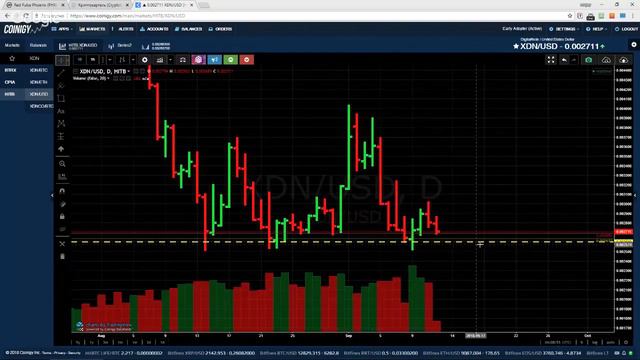This screenshot has height=360, width=640.
Task: Click the LOGOUT button
Action: 627,29
